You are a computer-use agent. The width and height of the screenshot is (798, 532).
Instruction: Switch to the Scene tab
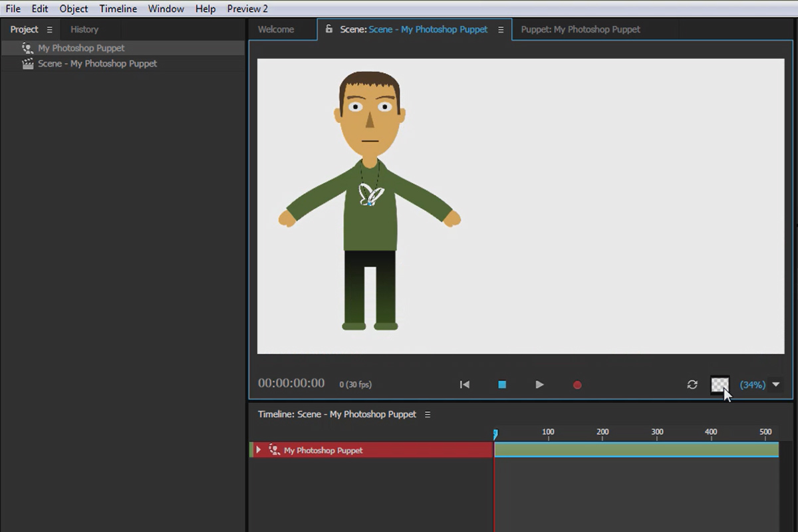coord(414,29)
